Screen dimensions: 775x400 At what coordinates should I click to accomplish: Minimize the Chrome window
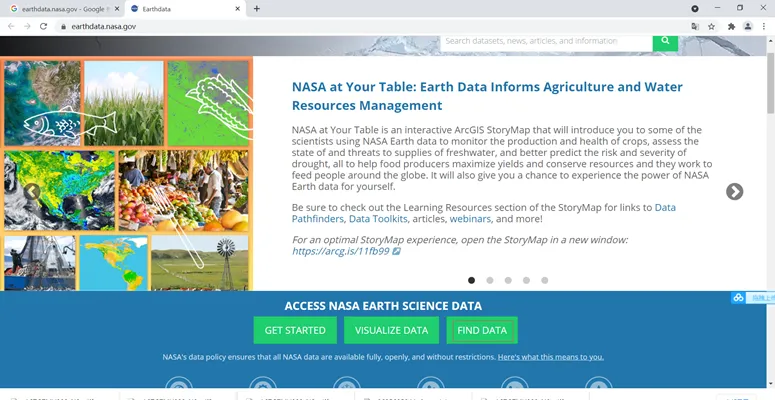pos(717,8)
